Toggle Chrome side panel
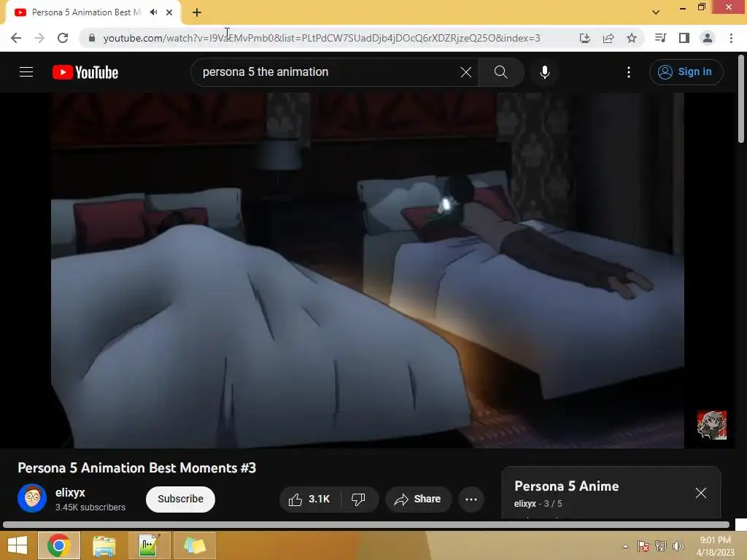The height and width of the screenshot is (560, 747). pos(684,38)
